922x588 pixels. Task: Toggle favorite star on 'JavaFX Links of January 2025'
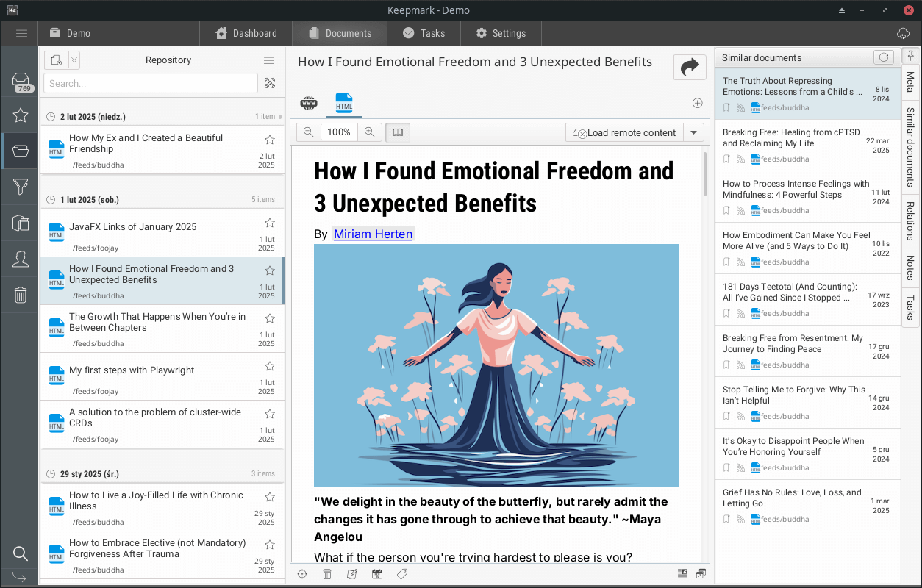270,223
